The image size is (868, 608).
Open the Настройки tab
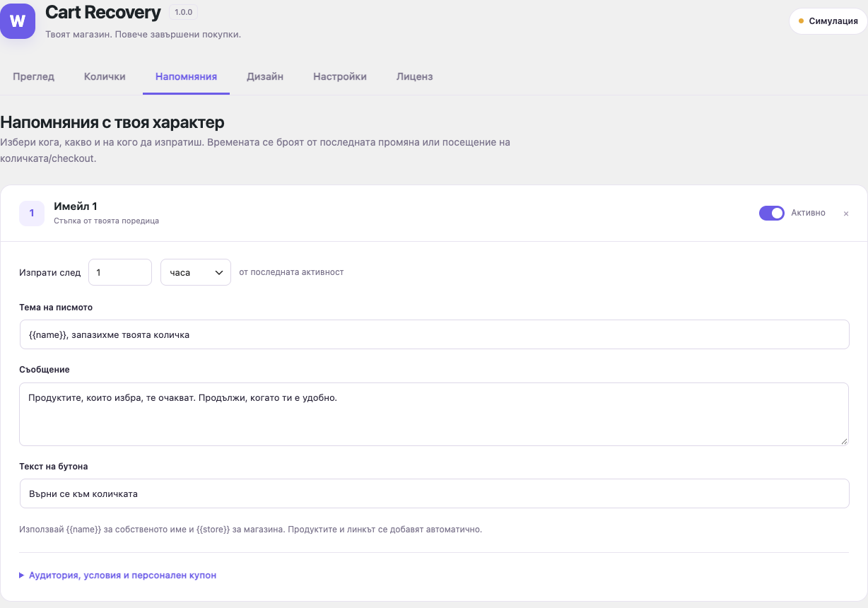[x=340, y=76]
